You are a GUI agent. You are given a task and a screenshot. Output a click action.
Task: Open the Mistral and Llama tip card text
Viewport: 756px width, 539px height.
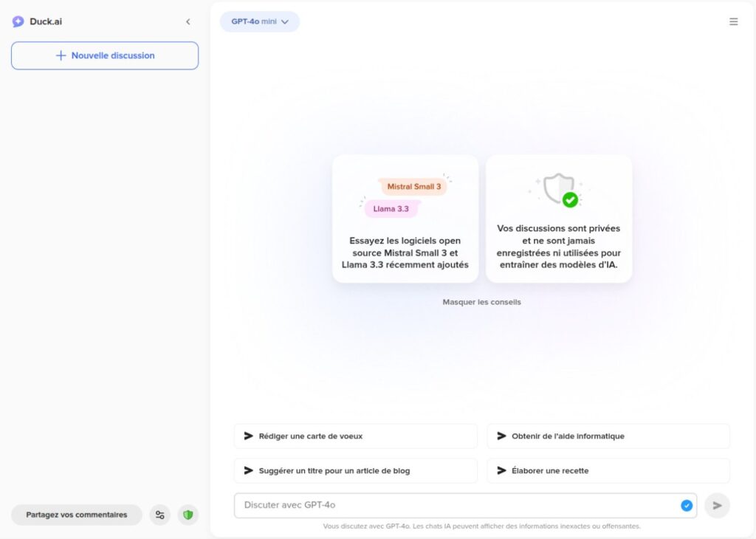pos(405,253)
